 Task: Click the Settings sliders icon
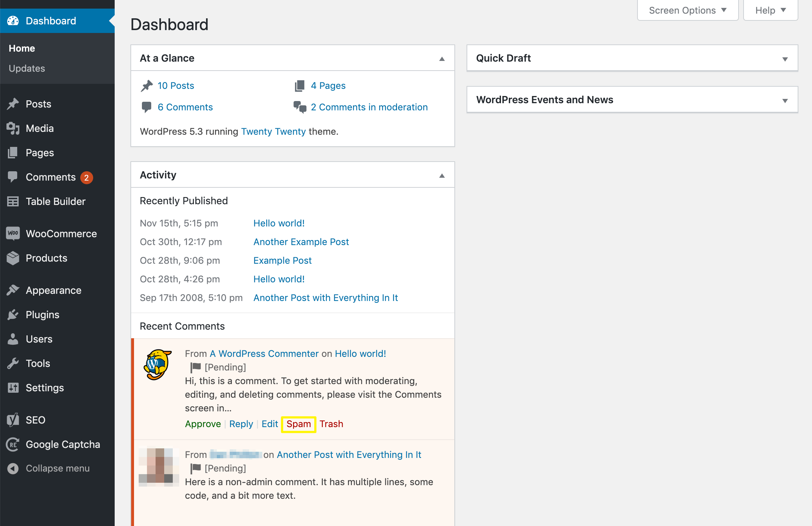pyautogui.click(x=13, y=388)
